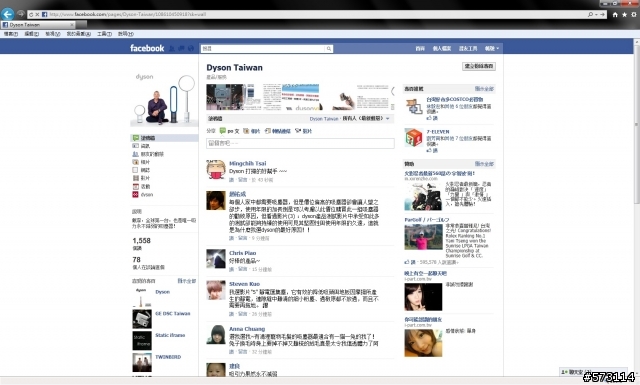The width and height of the screenshot is (640, 385).
Task: Click the button below the Facebook header
Action: pos(479,66)
